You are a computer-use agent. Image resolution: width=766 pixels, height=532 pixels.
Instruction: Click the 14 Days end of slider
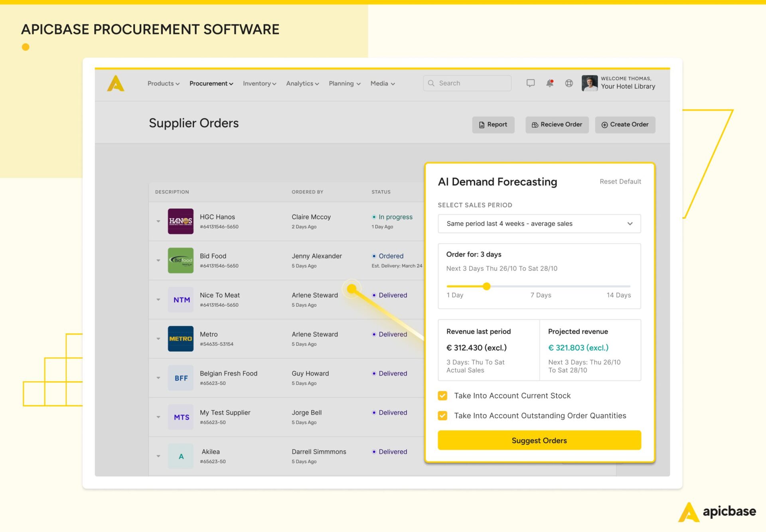point(619,295)
